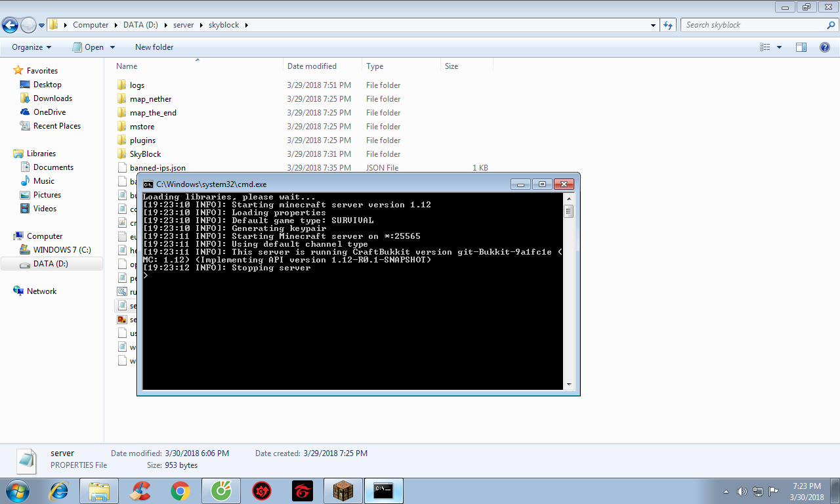840x504 pixels.
Task: Click the volume speaker tray icon
Action: (742, 491)
